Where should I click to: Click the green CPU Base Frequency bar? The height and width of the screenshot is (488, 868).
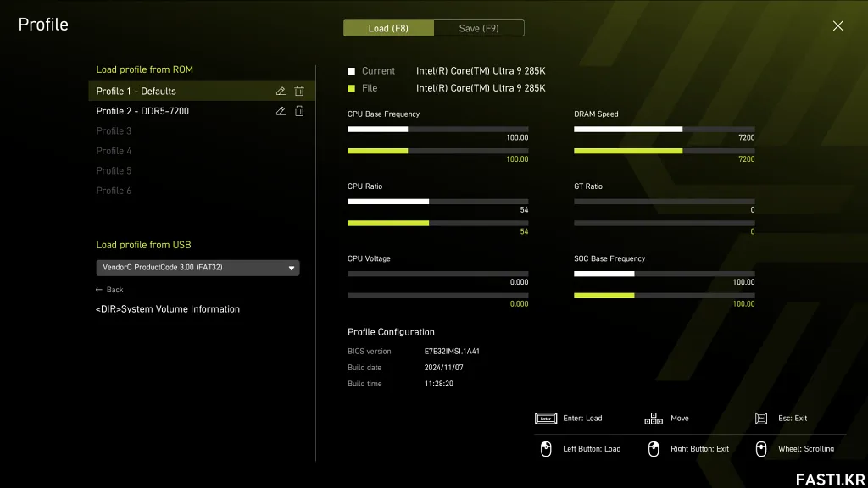(377, 151)
